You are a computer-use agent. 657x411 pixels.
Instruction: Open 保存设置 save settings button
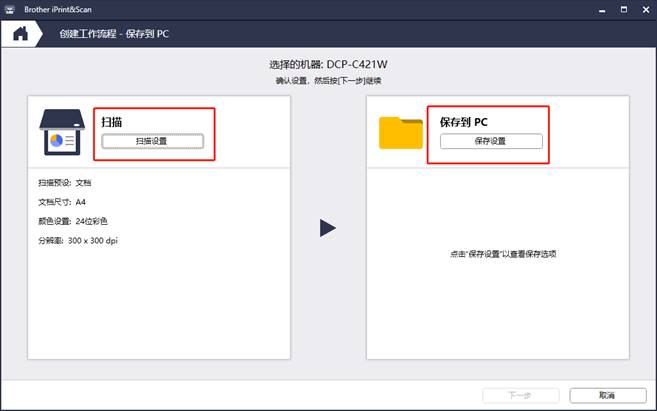(491, 141)
